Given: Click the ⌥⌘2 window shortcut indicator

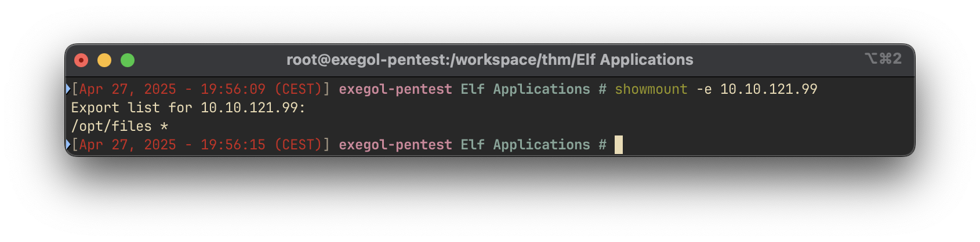Looking at the screenshot, I should pos(883,58).
